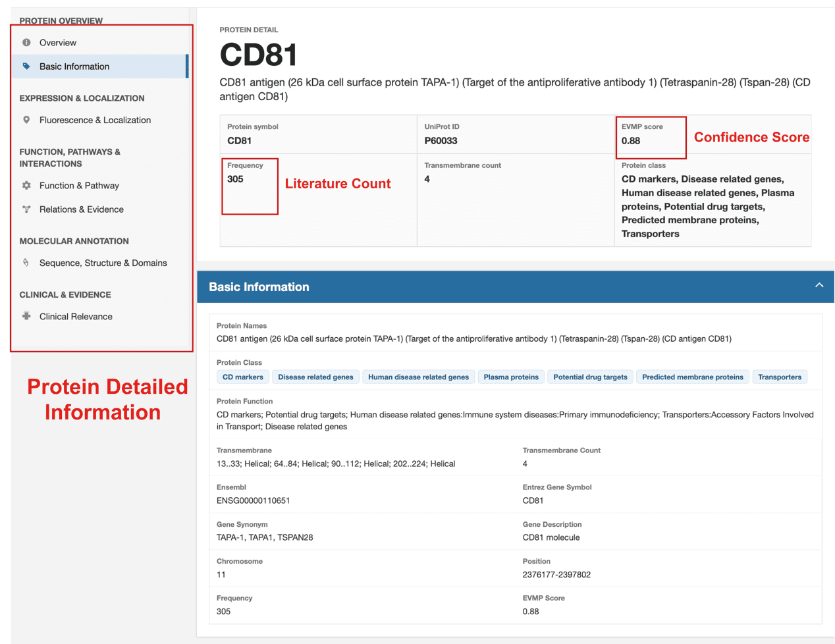Click the Frequency 305 bottom row

(x=223, y=611)
